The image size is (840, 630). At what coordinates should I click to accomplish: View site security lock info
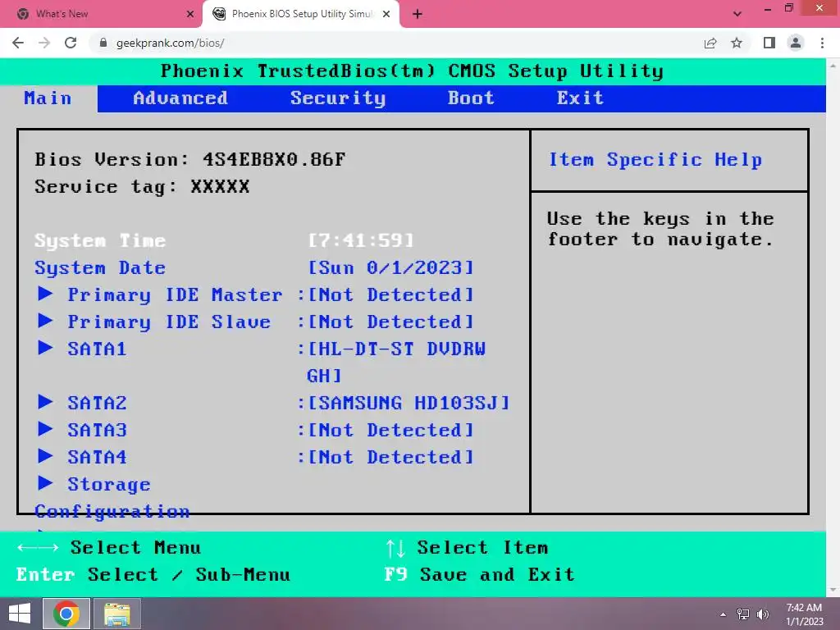click(x=103, y=43)
